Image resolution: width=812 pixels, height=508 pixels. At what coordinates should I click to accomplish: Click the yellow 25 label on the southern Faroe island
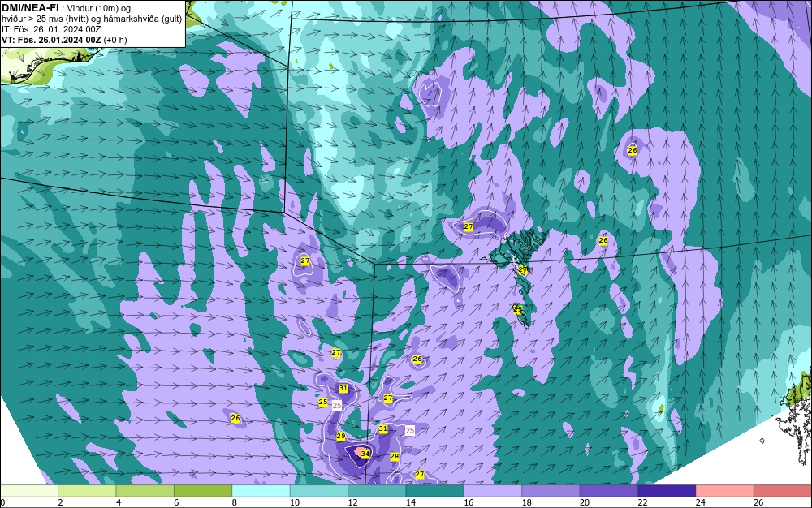coord(518,309)
